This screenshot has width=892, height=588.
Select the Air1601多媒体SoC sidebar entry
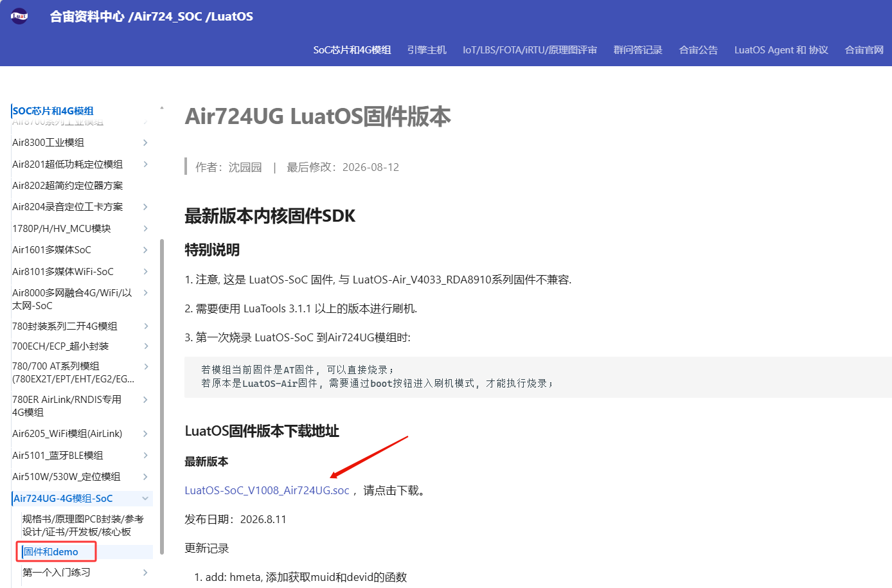[51, 250]
